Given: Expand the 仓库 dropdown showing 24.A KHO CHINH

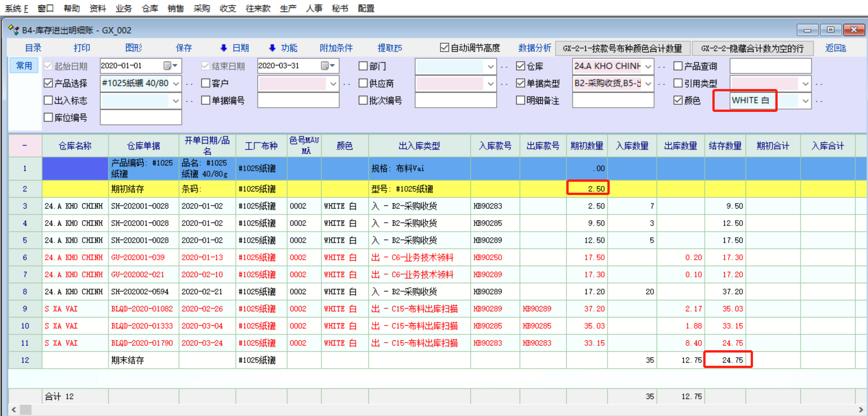Looking at the screenshot, I should pos(648,66).
